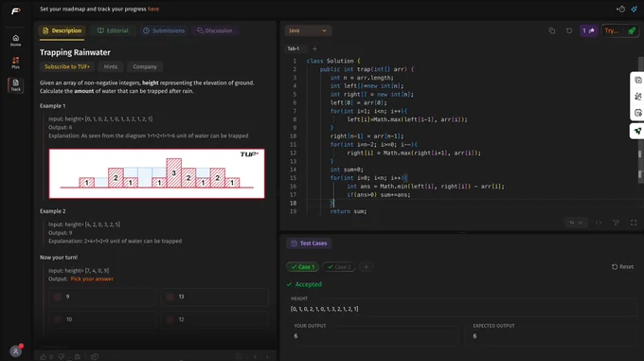Click the site logo at top left

[16, 11]
